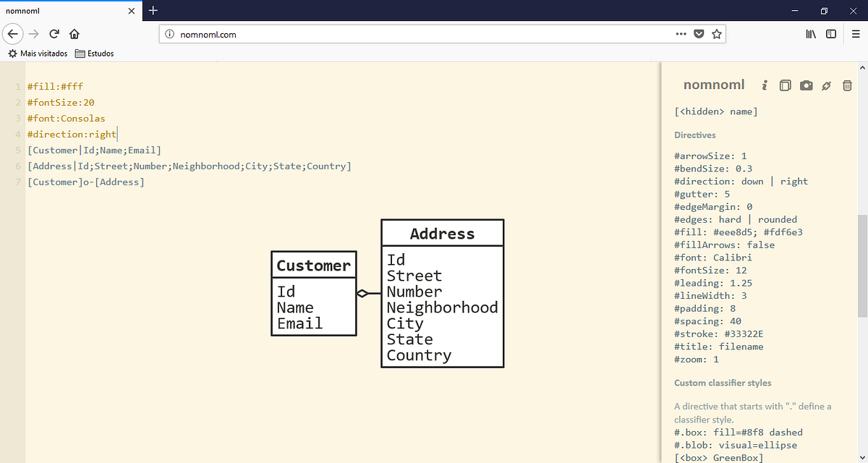Toggle the browser sidebar panel
Viewport: 868px width, 463px height.
[x=830, y=33]
